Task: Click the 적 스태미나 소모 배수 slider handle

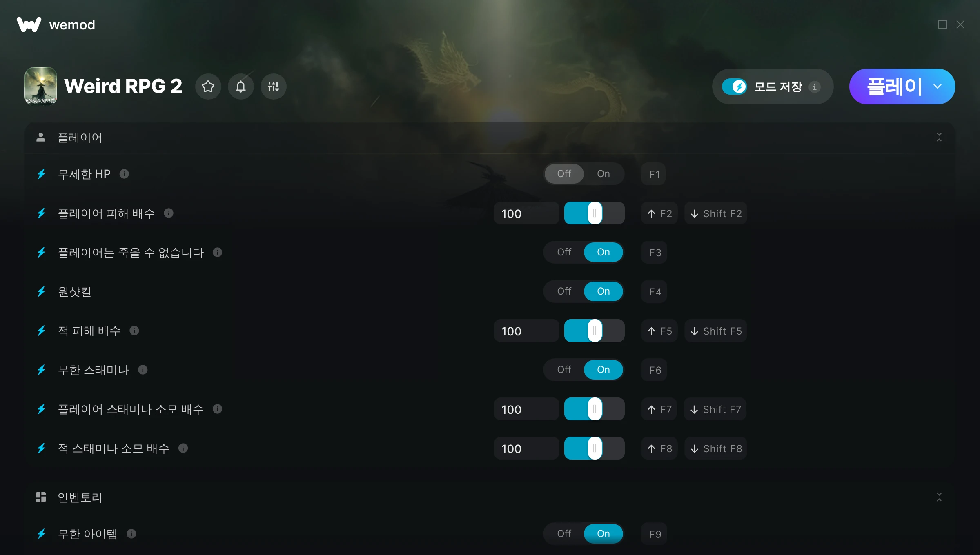Action: pyautogui.click(x=595, y=448)
